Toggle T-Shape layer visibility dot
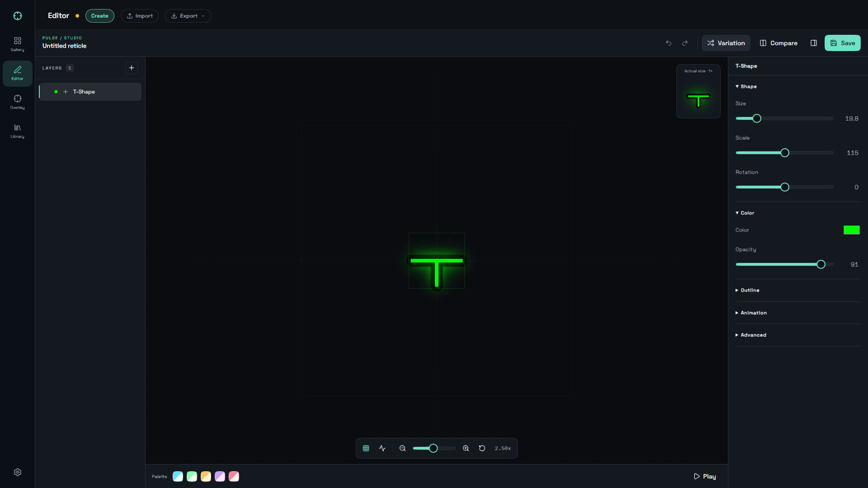868x488 pixels. point(56,92)
